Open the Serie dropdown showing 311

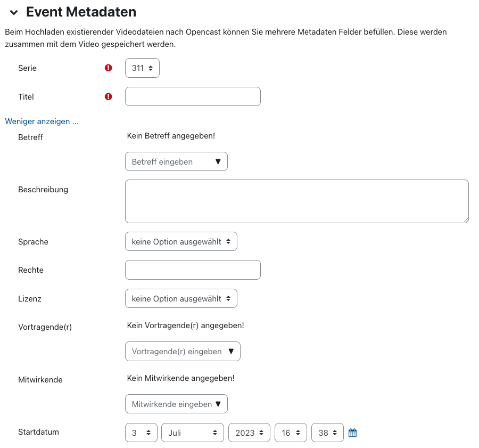coord(142,68)
